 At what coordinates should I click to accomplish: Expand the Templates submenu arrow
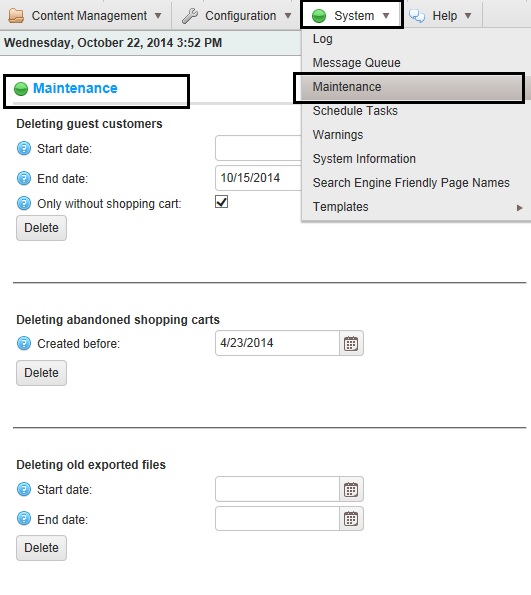point(520,208)
